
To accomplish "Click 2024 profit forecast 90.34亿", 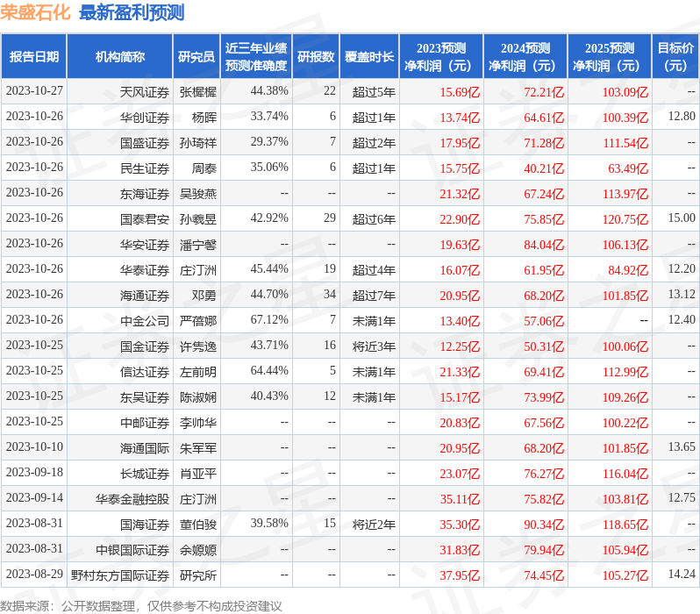I will coord(544,525).
